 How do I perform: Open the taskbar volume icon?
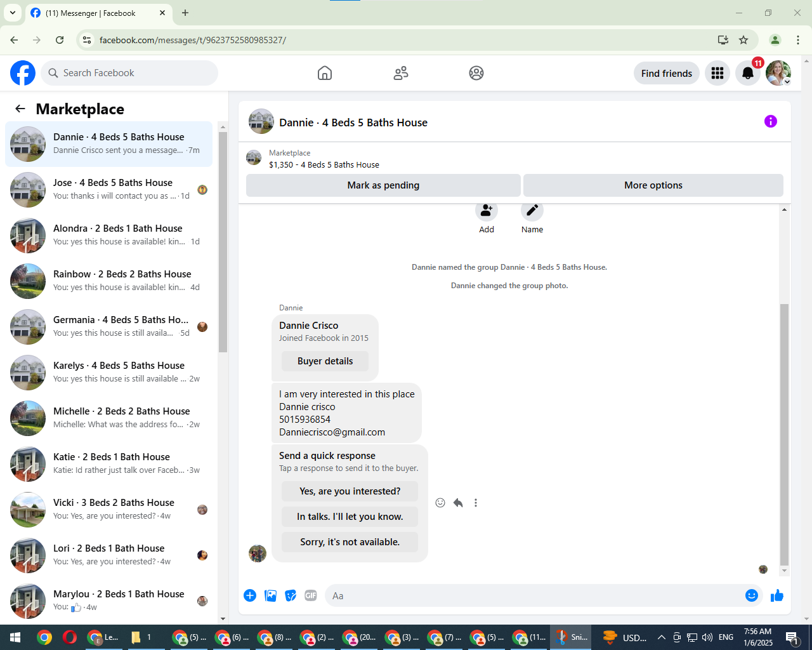[x=707, y=637]
